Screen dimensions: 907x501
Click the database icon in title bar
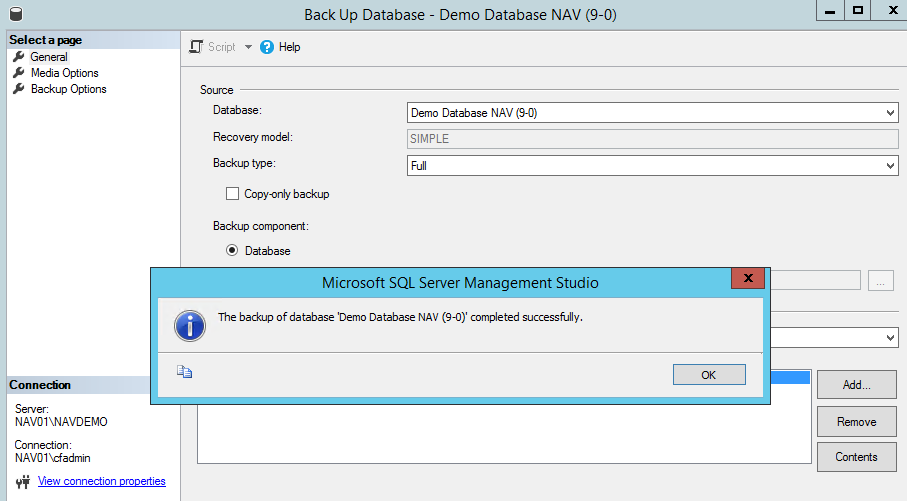tap(16, 14)
